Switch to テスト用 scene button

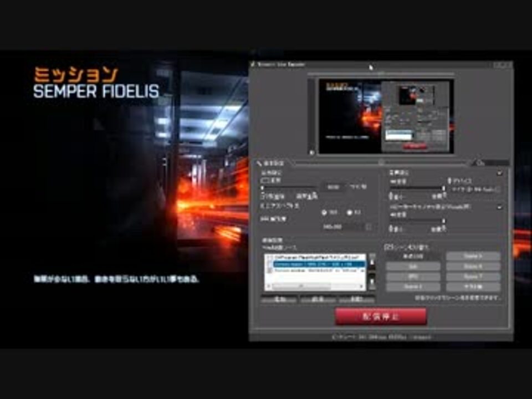(473, 287)
